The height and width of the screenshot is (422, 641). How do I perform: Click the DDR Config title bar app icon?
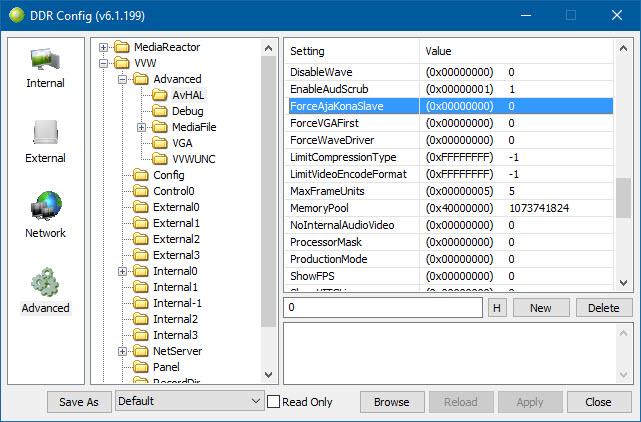point(17,16)
